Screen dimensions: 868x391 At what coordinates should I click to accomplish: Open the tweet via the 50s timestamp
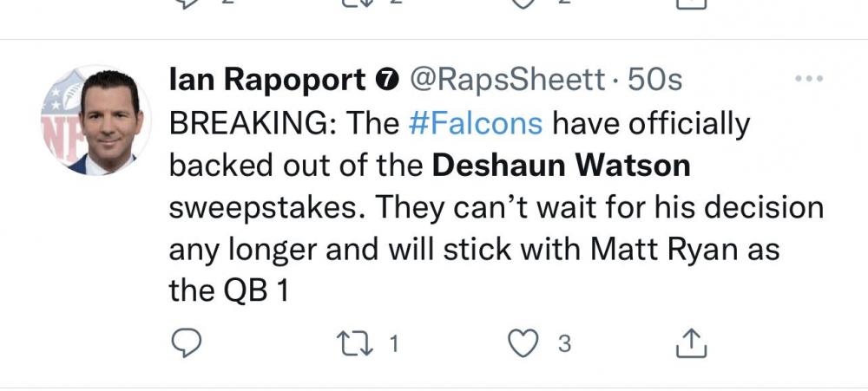pos(654,81)
